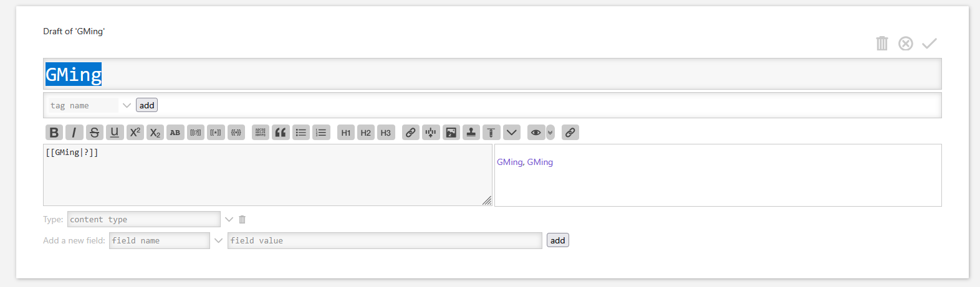Open the content type dropdown
The image size is (980, 287).
[229, 219]
